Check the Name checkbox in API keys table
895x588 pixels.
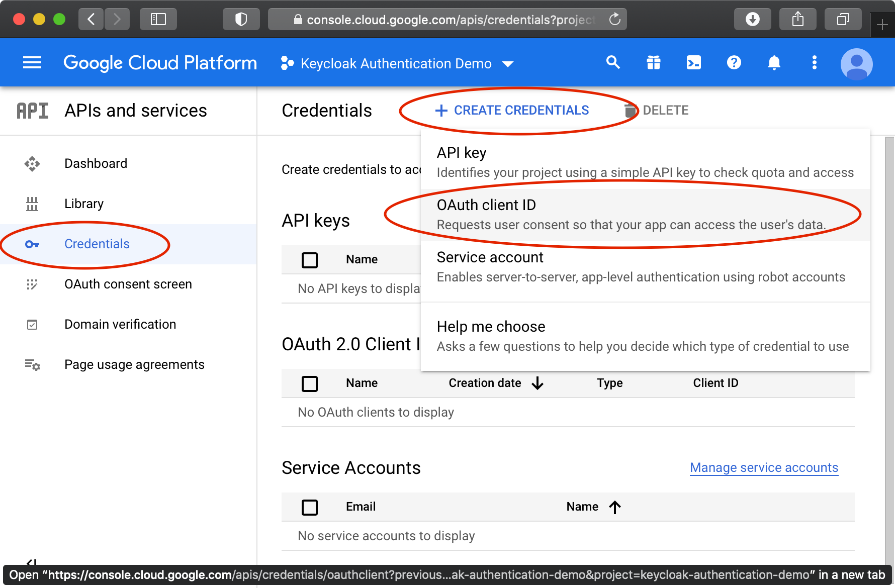[x=310, y=260]
